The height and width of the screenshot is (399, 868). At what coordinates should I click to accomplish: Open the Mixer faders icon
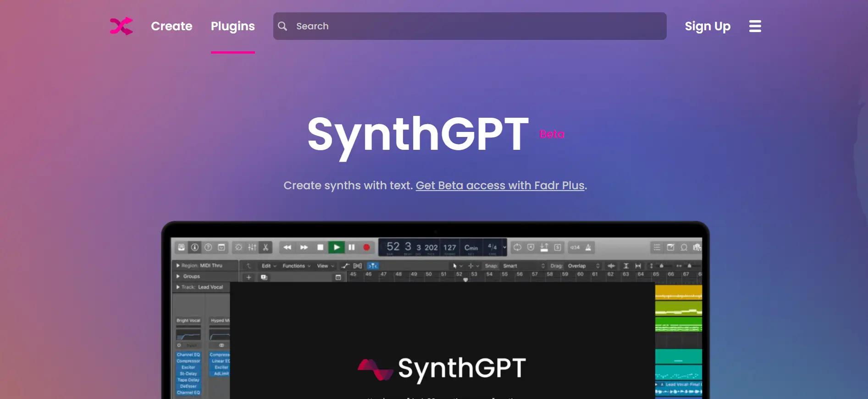[x=252, y=247]
